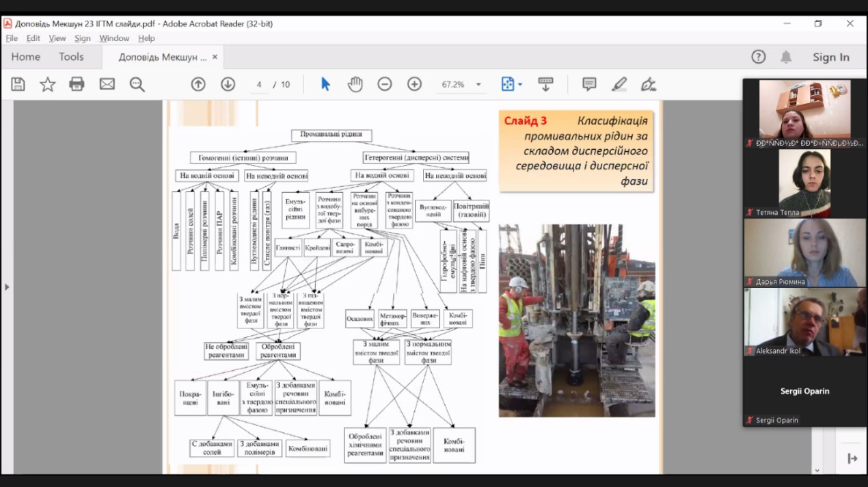Go to previous page arrow
Image resolution: width=868 pixels, height=487 pixels.
pyautogui.click(x=198, y=84)
